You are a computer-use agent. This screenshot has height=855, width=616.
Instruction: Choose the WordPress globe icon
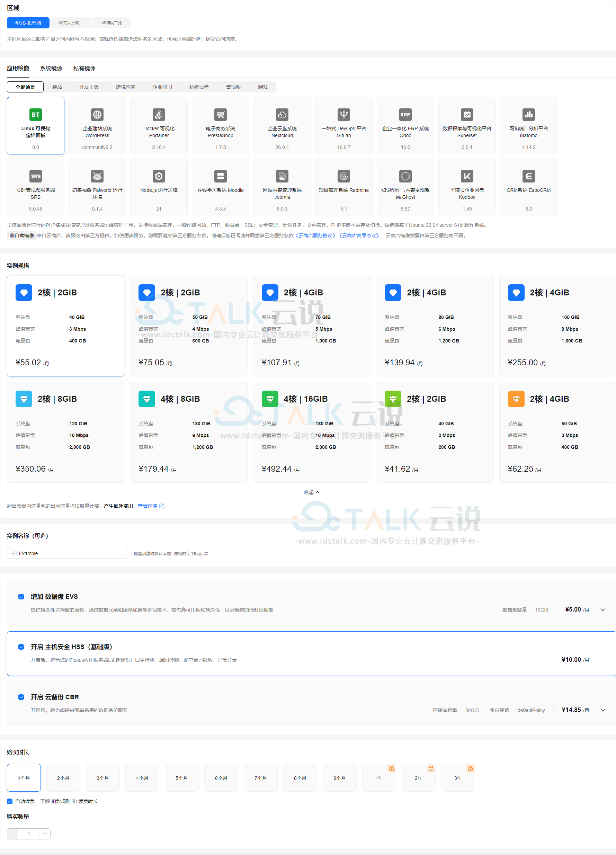tap(97, 114)
